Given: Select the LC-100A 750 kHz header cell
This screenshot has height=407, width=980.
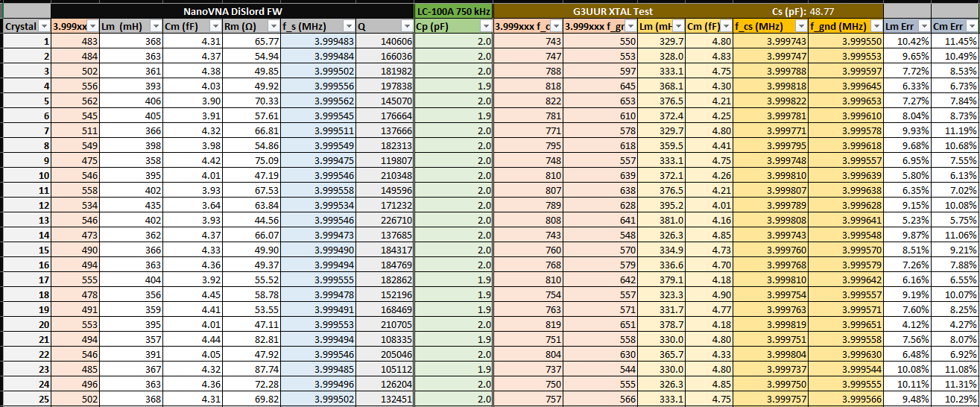Looking at the screenshot, I should (454, 11).
